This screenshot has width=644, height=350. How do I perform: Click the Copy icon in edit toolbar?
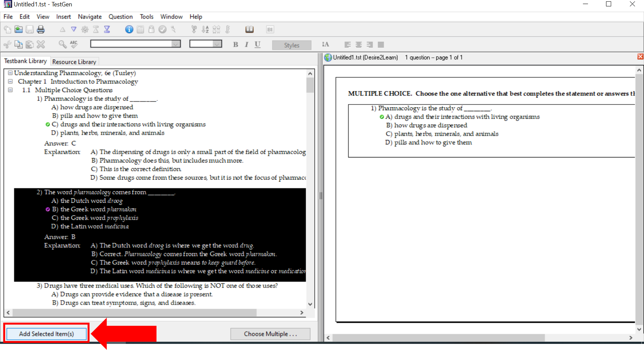coord(19,44)
